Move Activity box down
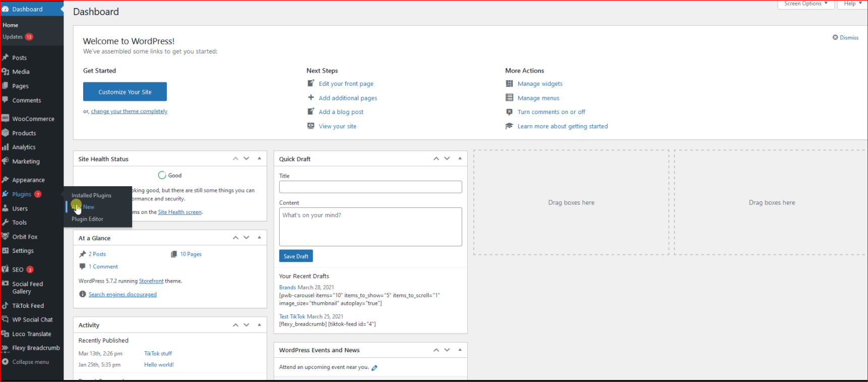 point(246,325)
